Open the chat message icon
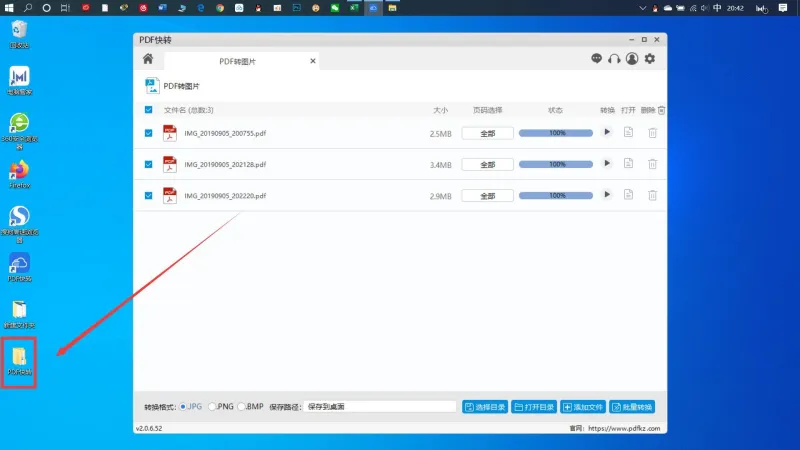The width and height of the screenshot is (800, 450). [596, 59]
